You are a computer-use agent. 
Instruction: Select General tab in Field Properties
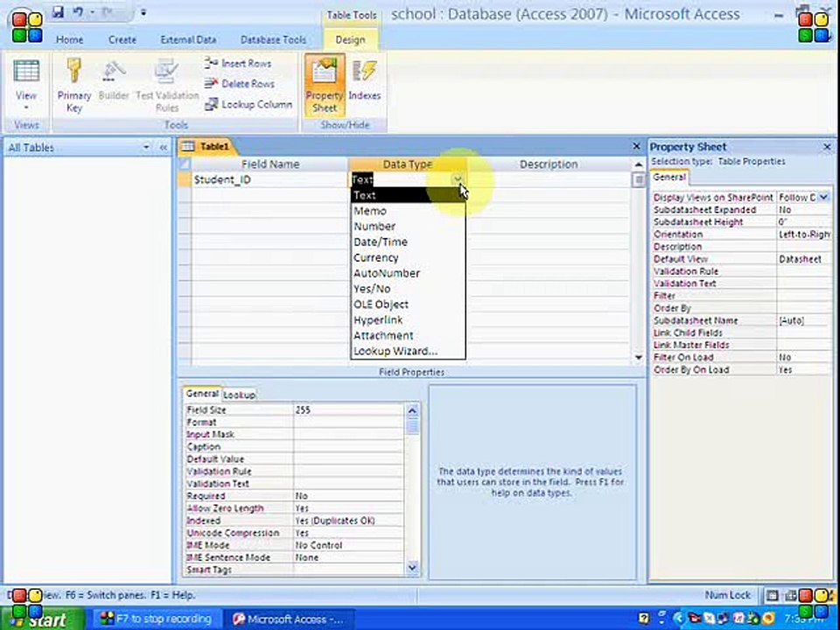pyautogui.click(x=202, y=394)
